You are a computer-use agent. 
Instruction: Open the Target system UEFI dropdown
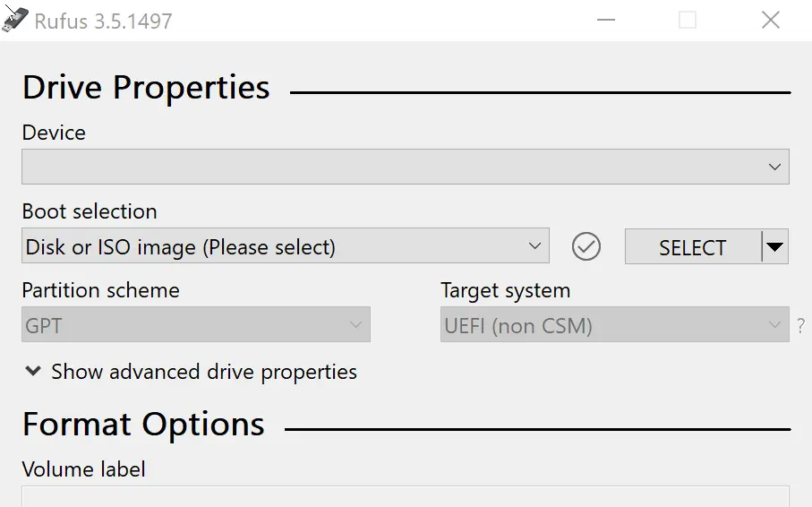coord(614,325)
